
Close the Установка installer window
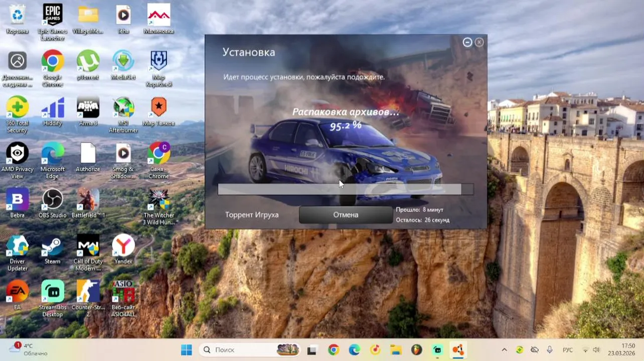click(x=479, y=43)
